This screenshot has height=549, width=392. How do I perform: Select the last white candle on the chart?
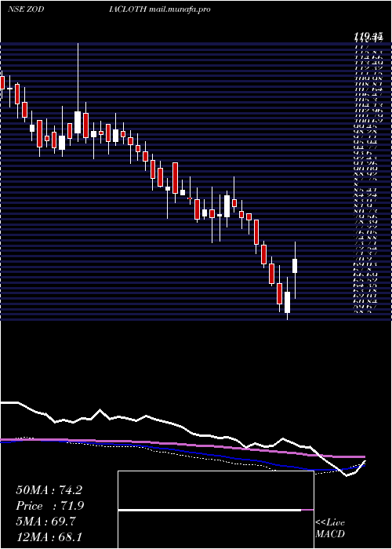click(295, 266)
